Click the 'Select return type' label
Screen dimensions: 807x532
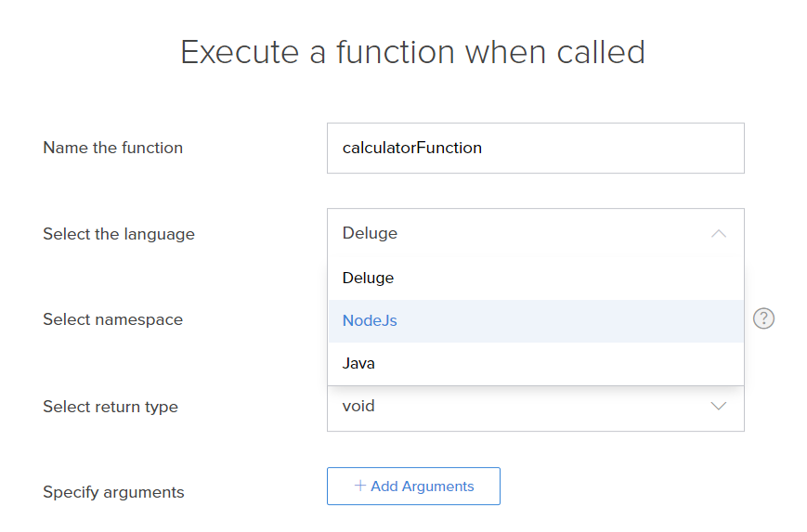pyautogui.click(x=111, y=407)
